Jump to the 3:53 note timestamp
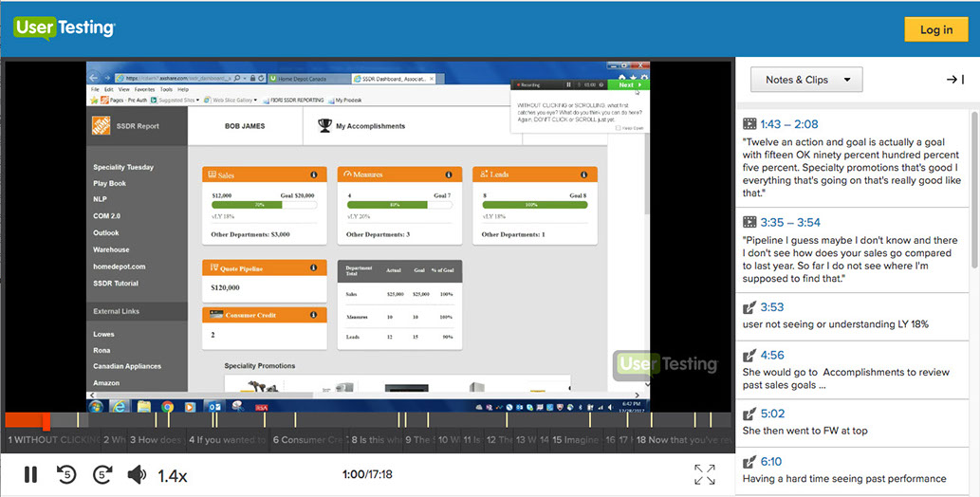This screenshot has height=497, width=980. [x=771, y=307]
